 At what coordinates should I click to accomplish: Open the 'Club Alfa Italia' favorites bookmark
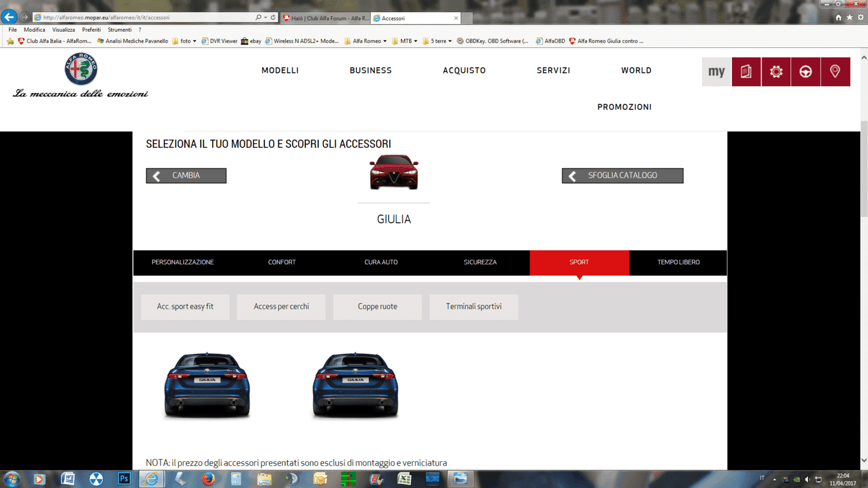[x=55, y=41]
